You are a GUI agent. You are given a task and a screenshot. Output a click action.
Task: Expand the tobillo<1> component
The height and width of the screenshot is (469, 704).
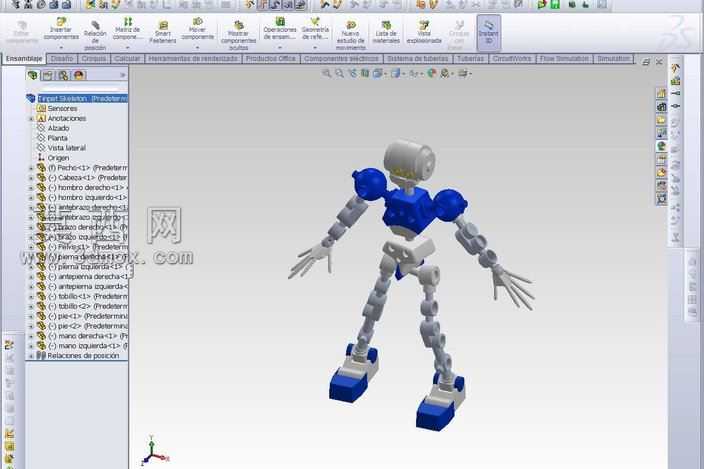pos(31,297)
